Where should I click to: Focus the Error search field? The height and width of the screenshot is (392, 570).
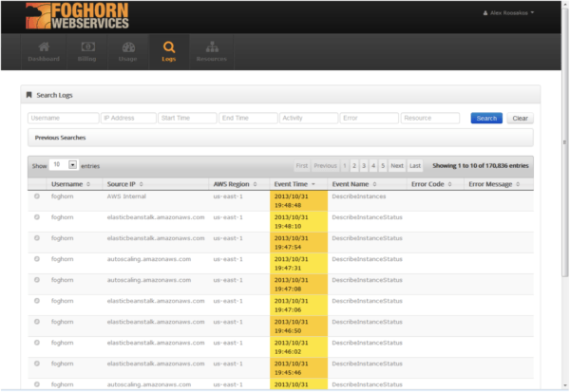(x=370, y=118)
